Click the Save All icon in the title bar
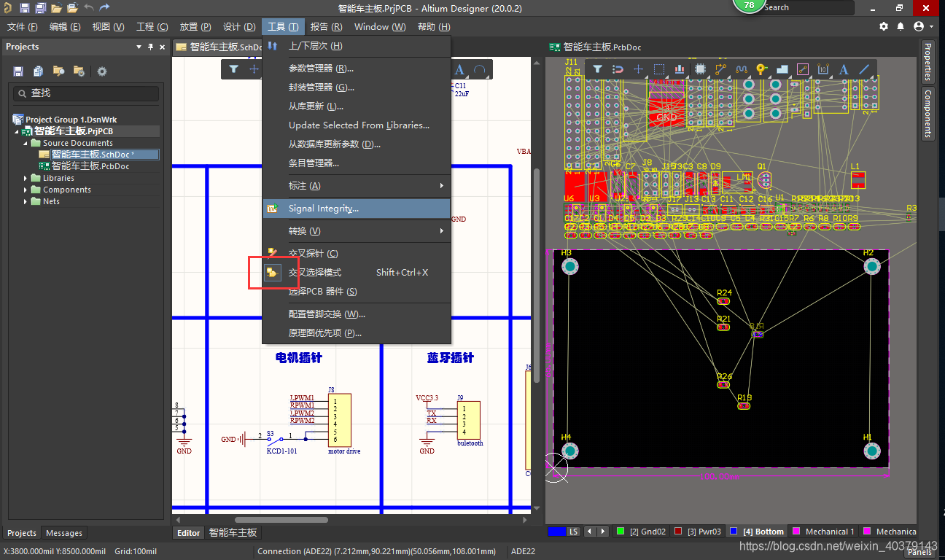 [41, 8]
